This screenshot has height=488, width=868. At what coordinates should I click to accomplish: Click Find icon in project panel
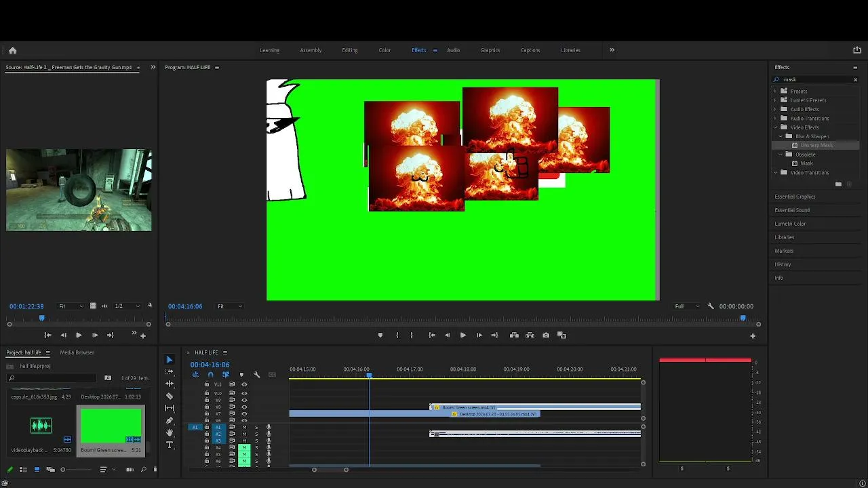point(143,470)
